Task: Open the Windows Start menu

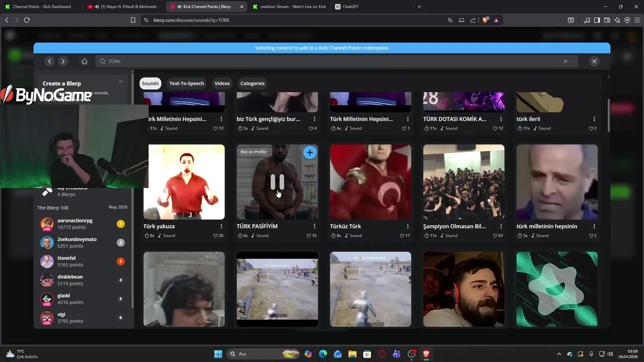Action: click(x=218, y=354)
